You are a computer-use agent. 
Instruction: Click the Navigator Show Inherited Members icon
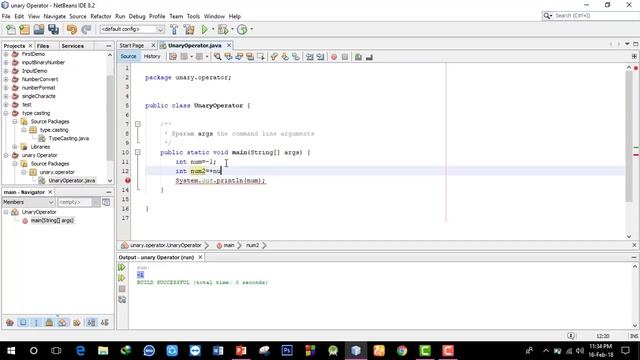(x=10, y=323)
